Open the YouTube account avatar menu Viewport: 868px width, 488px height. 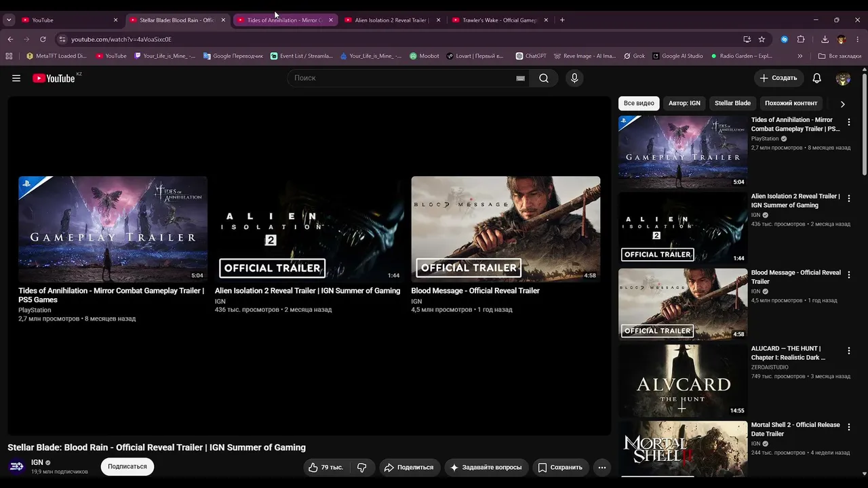tap(843, 78)
